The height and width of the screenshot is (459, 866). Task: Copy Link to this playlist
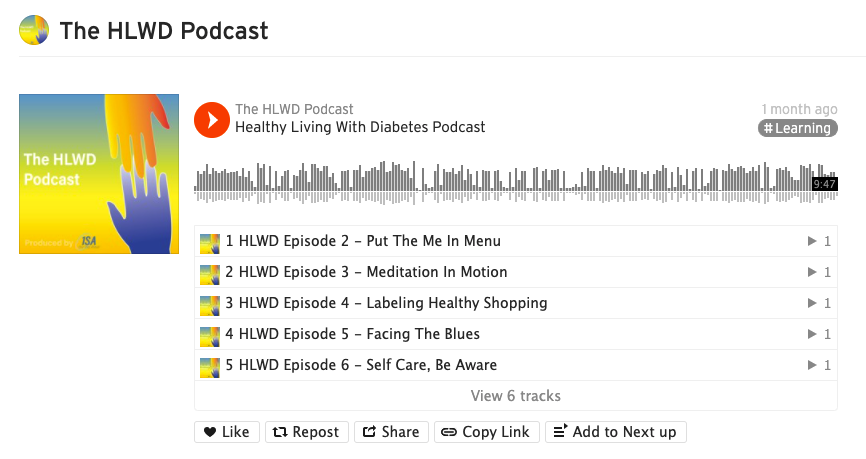pos(485,432)
